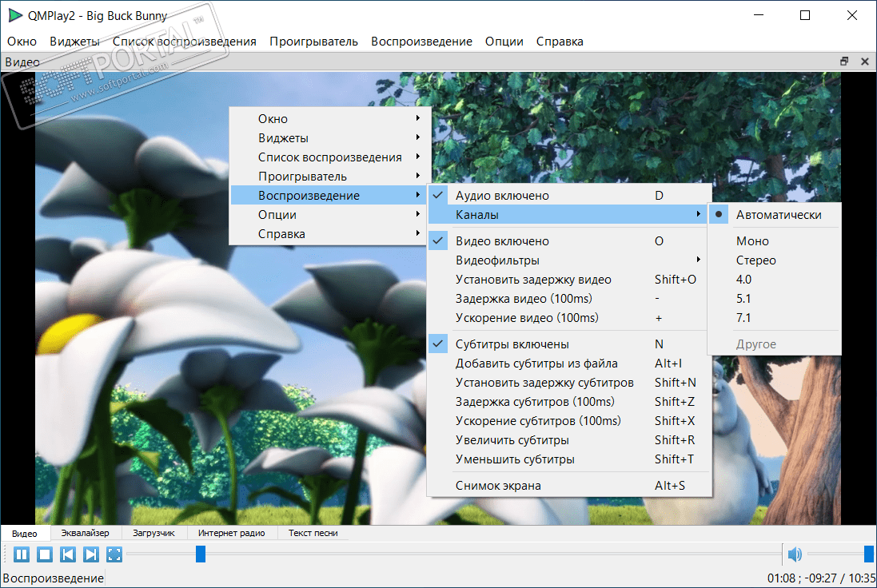
Task: Choose 'Добавить субтитры из файла'
Action: [569, 364]
